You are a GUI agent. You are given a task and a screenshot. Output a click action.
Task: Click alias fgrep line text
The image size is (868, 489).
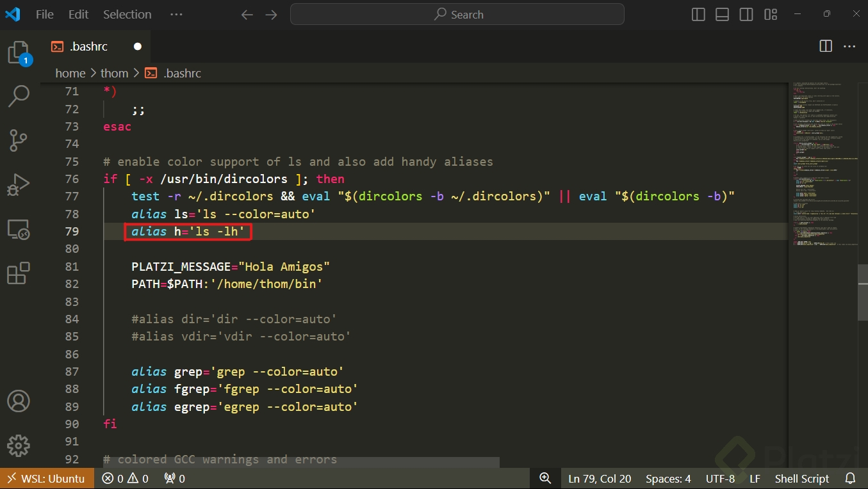245,389
